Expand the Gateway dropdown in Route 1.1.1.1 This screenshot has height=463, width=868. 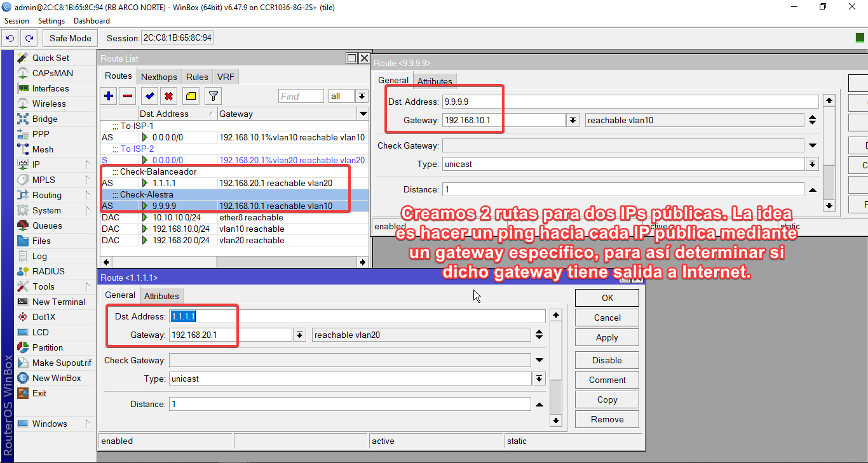tap(299, 334)
